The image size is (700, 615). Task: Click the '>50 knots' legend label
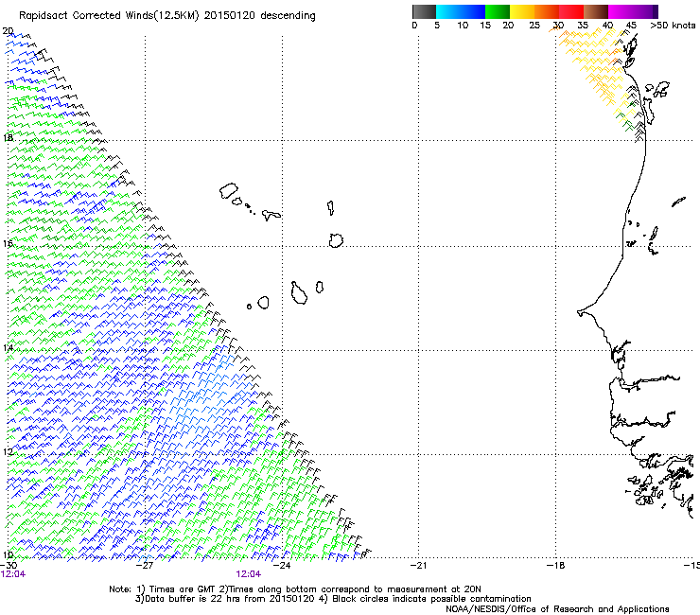(x=673, y=26)
